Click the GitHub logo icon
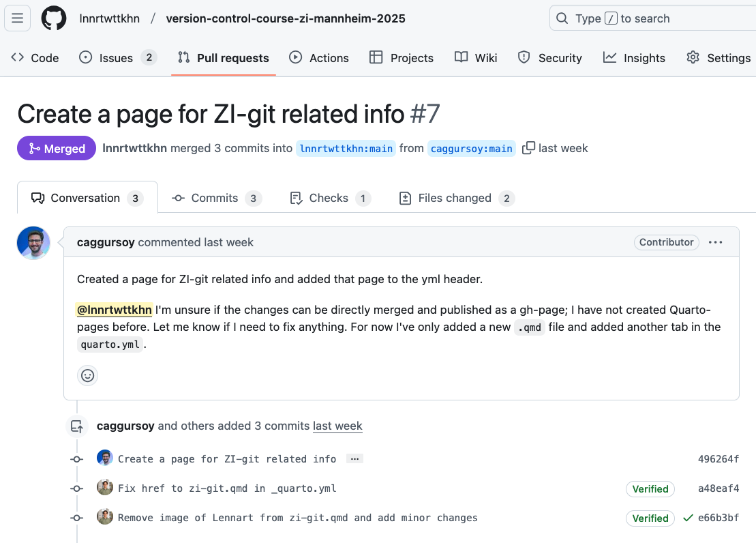The width and height of the screenshot is (756, 543). coord(54,18)
